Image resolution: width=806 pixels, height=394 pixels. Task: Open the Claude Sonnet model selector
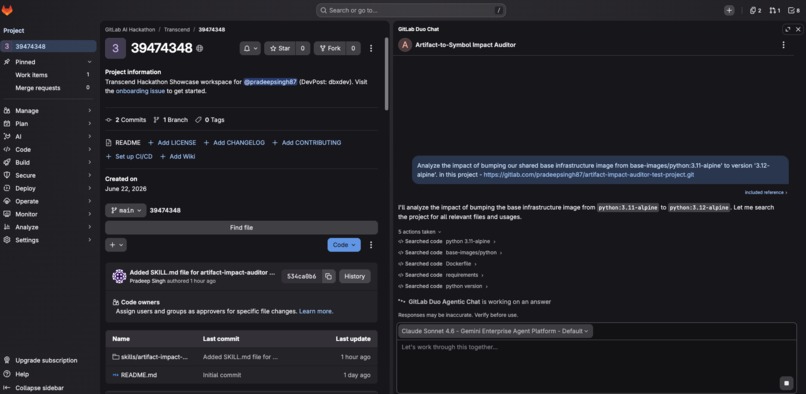[496, 331]
